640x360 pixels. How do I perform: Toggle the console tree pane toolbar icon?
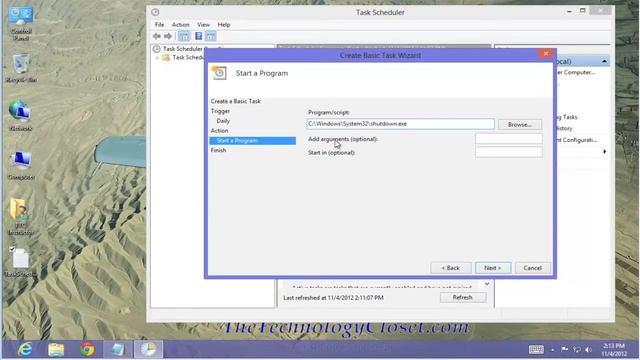(x=184, y=36)
